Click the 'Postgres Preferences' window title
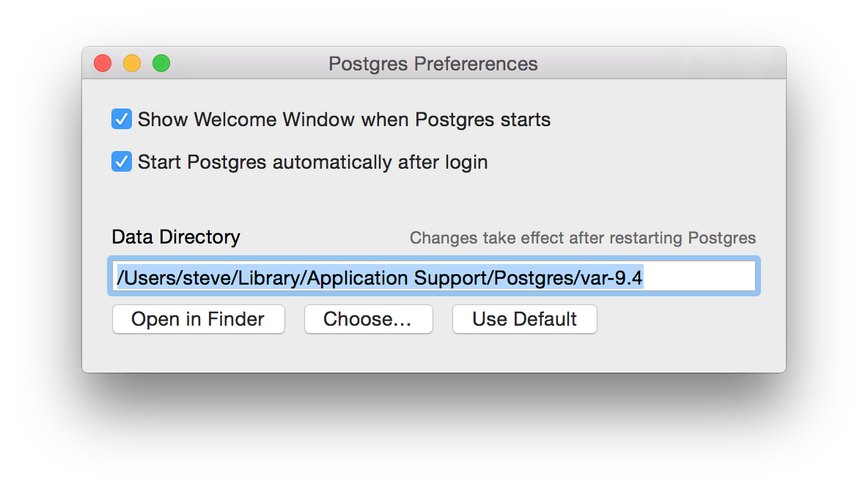This screenshot has height=490, width=868. [433, 64]
